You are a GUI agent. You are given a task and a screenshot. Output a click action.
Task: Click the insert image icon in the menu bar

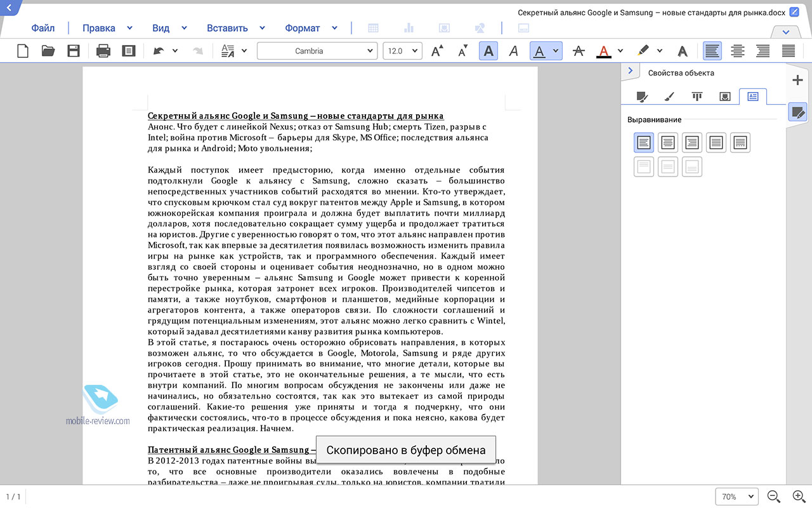click(x=444, y=28)
